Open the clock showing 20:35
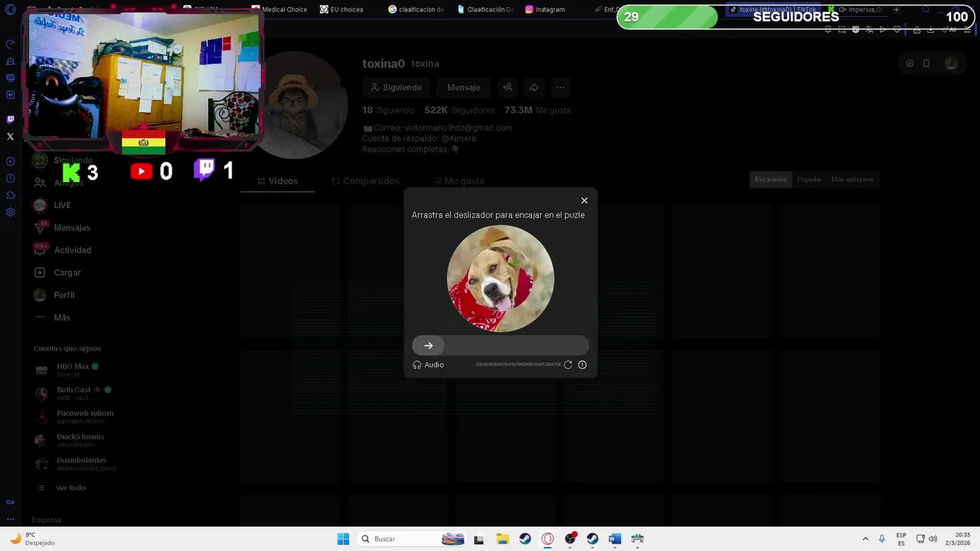Image resolution: width=980 pixels, height=551 pixels. [958, 539]
